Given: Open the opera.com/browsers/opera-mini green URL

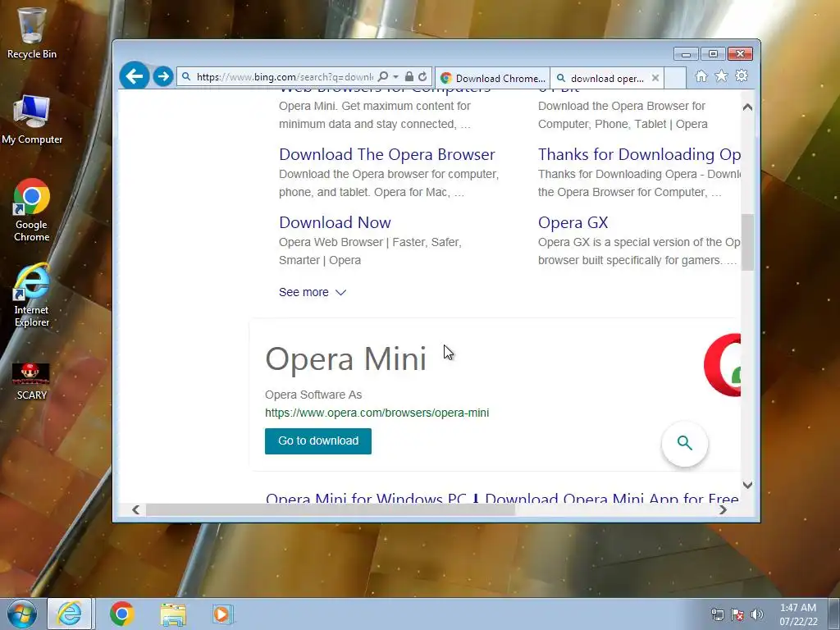Looking at the screenshot, I should click(x=377, y=413).
